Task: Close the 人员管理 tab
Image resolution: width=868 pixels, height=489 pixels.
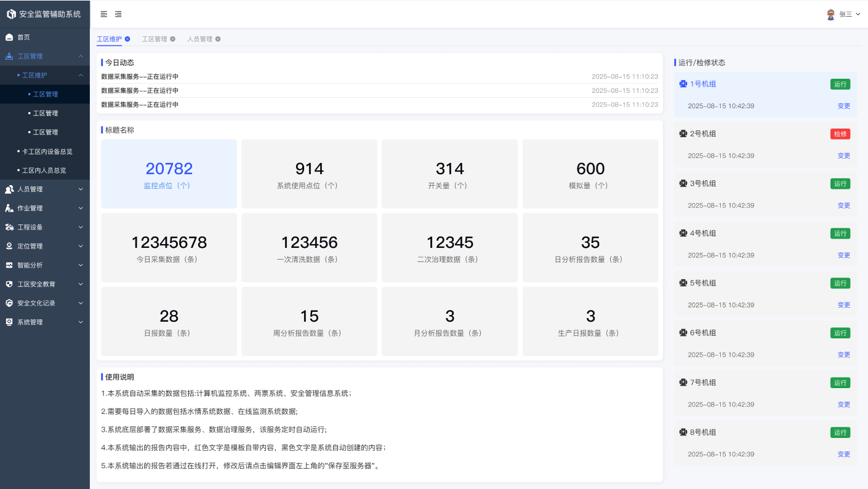Action: [218, 39]
